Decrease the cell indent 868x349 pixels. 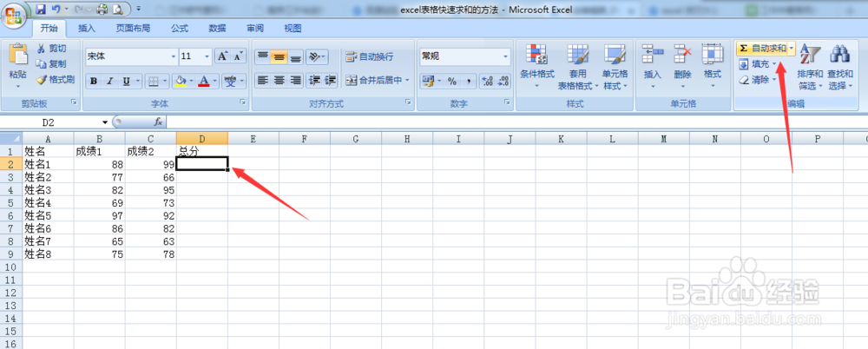point(314,81)
